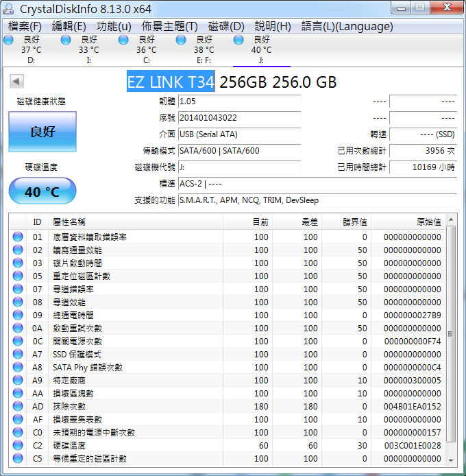Open the 檔案(F) menu
The image size is (466, 476).
coord(25,27)
